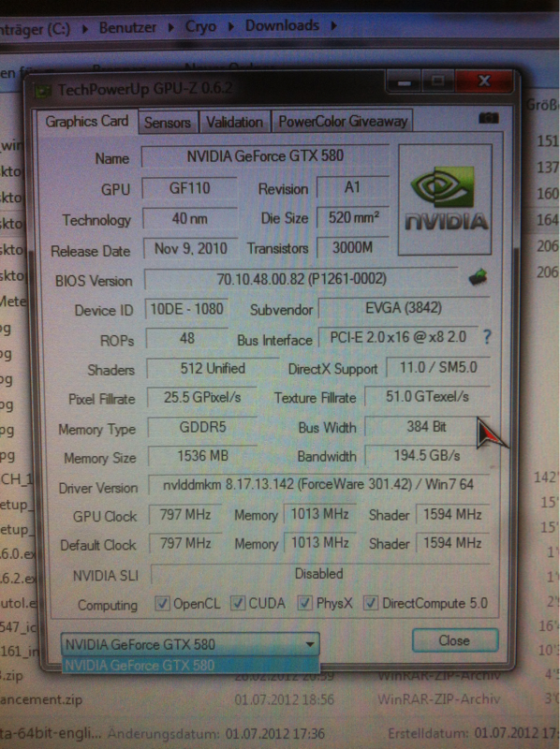Click the NVIDIA SLI value Disabled
This screenshot has width=560, height=749.
pos(319,574)
